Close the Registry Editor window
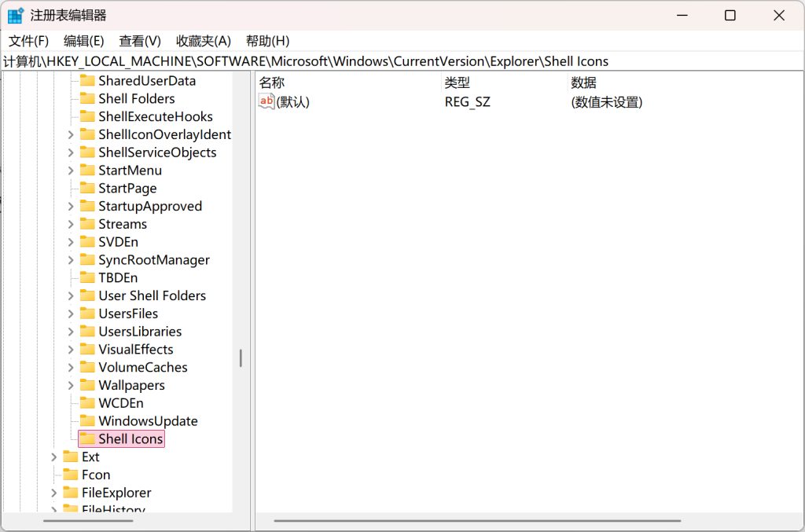Screen dimensions: 805x532 coord(779,16)
